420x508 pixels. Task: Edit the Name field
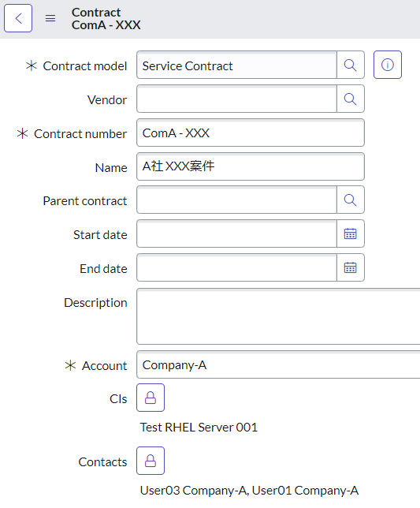coord(251,166)
